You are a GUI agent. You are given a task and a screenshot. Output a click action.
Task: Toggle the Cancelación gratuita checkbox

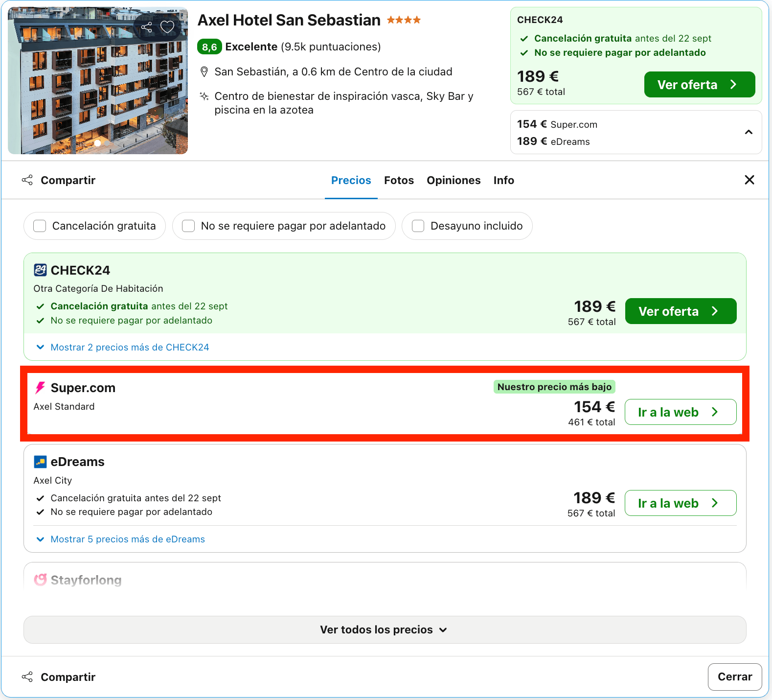pyautogui.click(x=40, y=226)
